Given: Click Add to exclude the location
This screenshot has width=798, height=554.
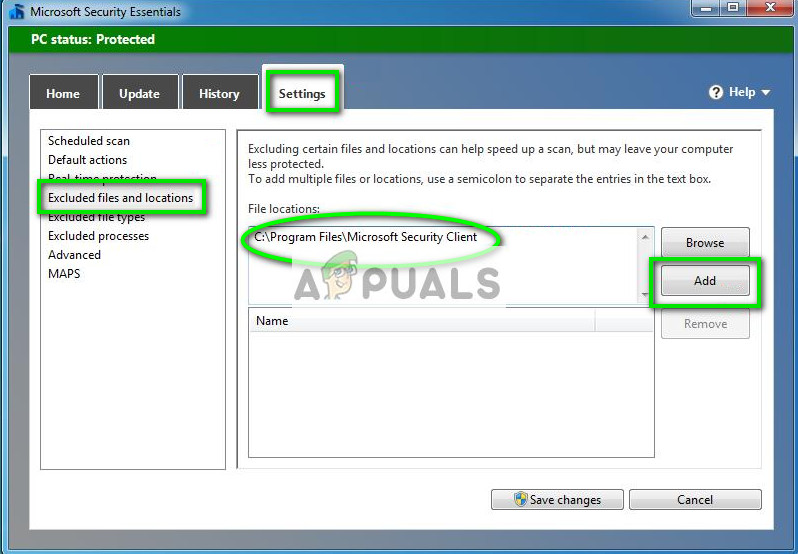Looking at the screenshot, I should click(705, 280).
